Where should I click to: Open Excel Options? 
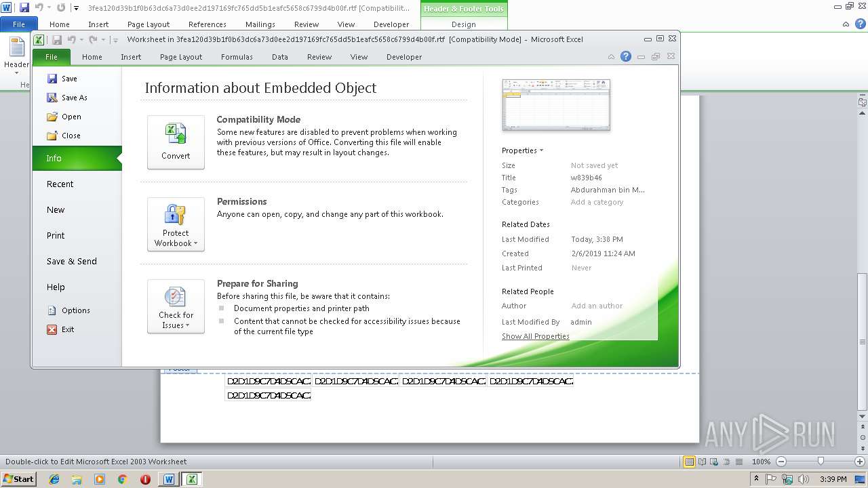pos(68,310)
